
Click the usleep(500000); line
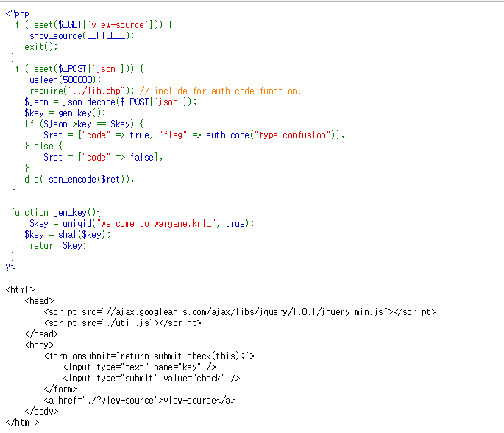coord(65,80)
